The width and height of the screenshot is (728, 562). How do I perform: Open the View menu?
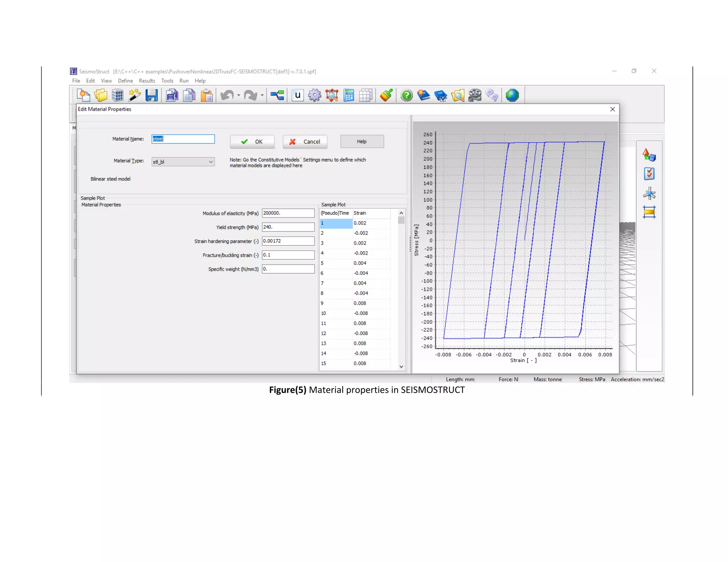click(x=106, y=81)
